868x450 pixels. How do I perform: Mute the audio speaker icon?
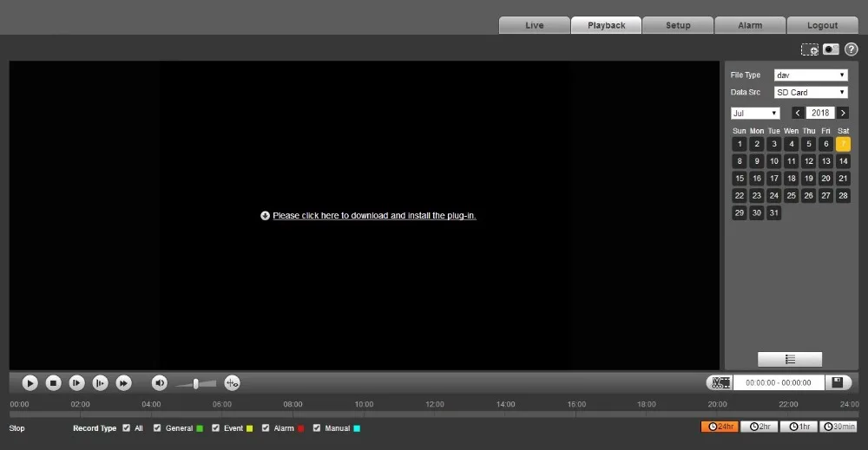pyautogui.click(x=160, y=382)
